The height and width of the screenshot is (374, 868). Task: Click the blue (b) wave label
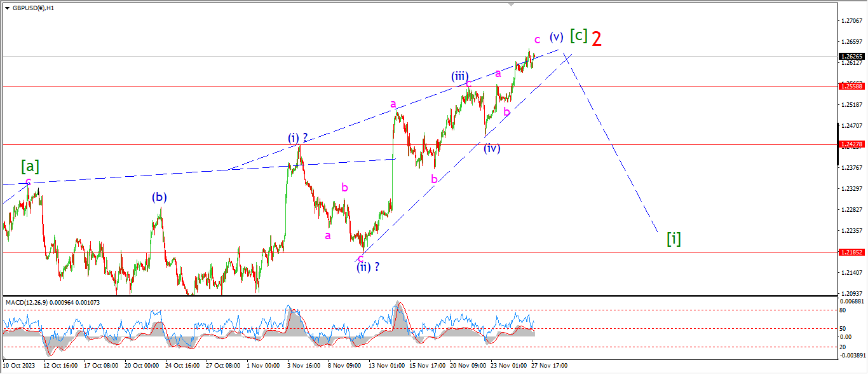click(159, 197)
